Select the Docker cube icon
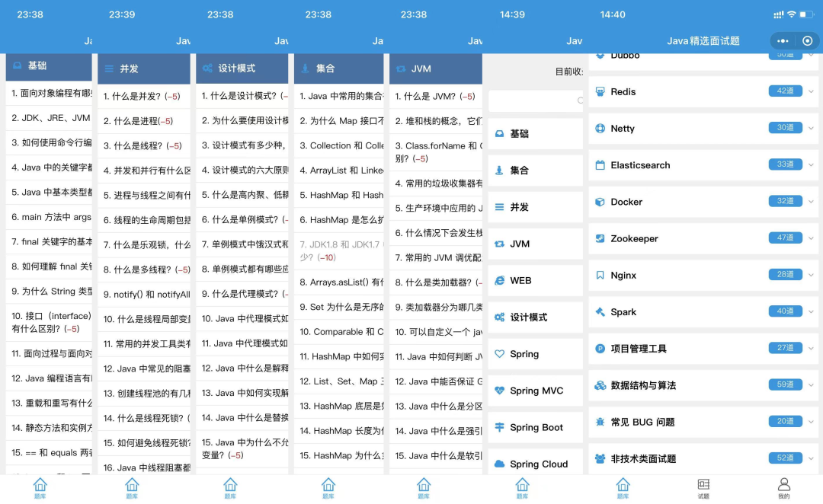This screenshot has width=823, height=504. coord(600,202)
